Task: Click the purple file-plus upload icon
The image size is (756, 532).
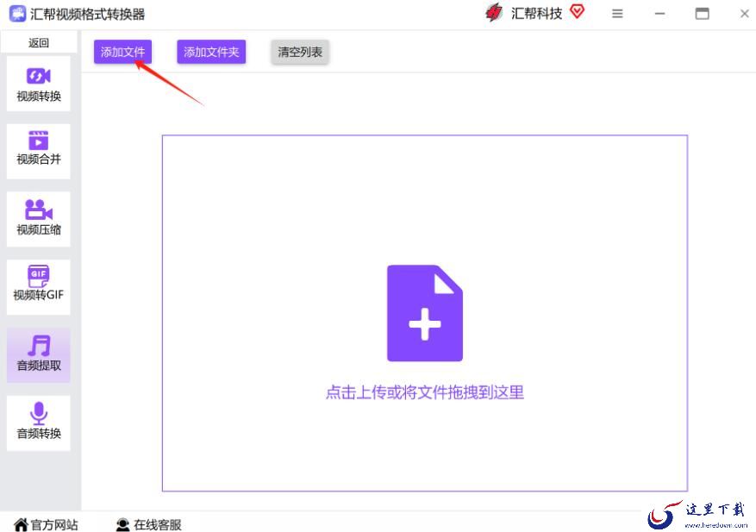Action: click(x=424, y=313)
